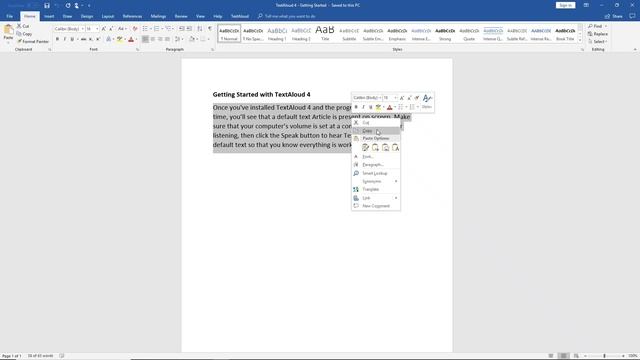
Task: Decrease font size with ribbon Shrink Font
Action: (x=111, y=29)
